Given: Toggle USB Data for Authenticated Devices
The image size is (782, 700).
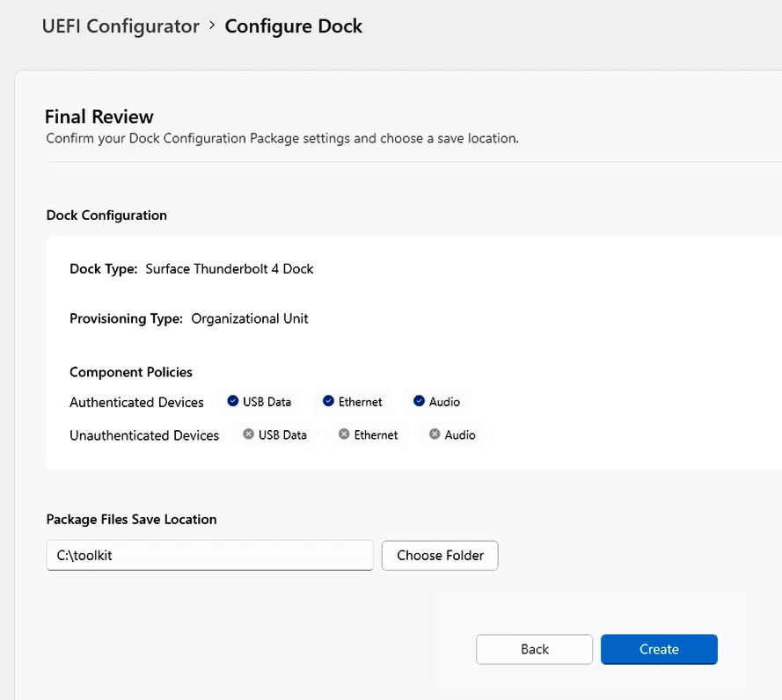Looking at the screenshot, I should point(260,401).
